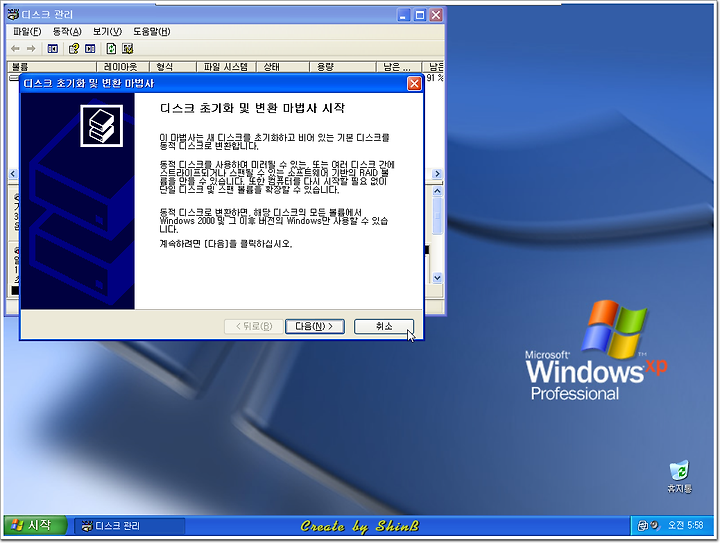Close the 디스크 초기화 및 변환 마법사 dialog
The width and height of the screenshot is (720, 543).
tap(414, 84)
